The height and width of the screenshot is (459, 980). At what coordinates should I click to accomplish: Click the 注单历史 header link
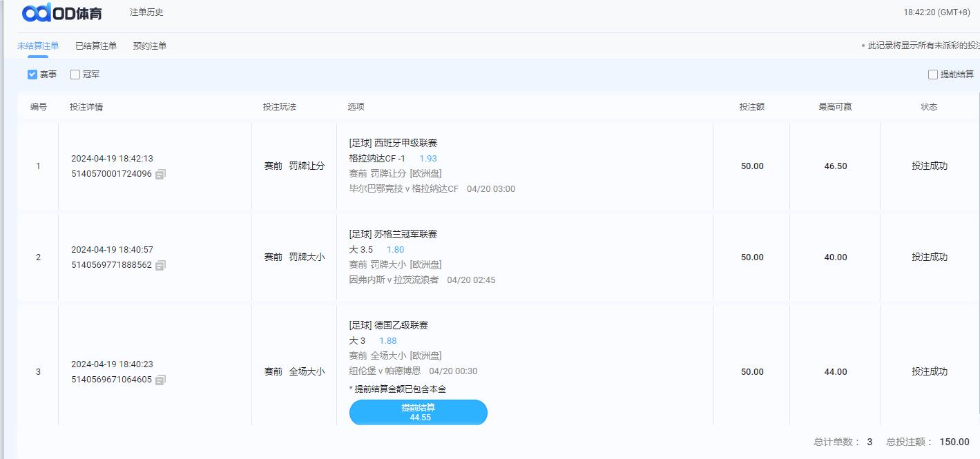click(146, 12)
